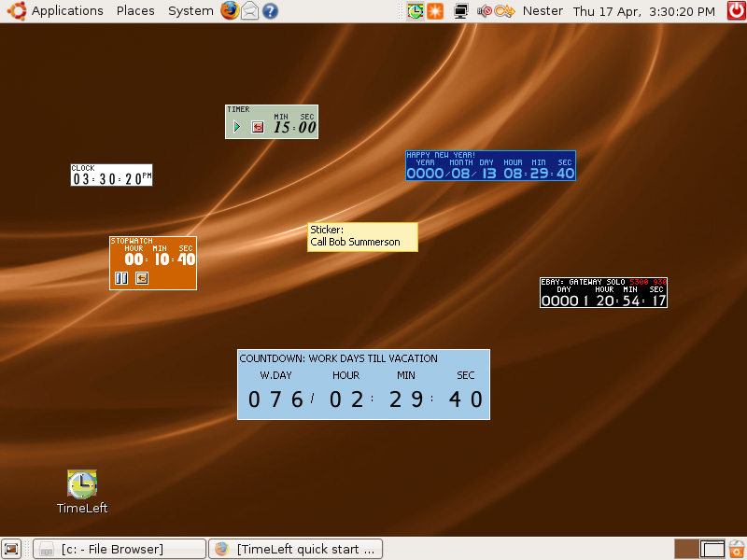747x560 pixels.
Task: Click the W.DAY value 076 in countdown
Action: (x=275, y=399)
